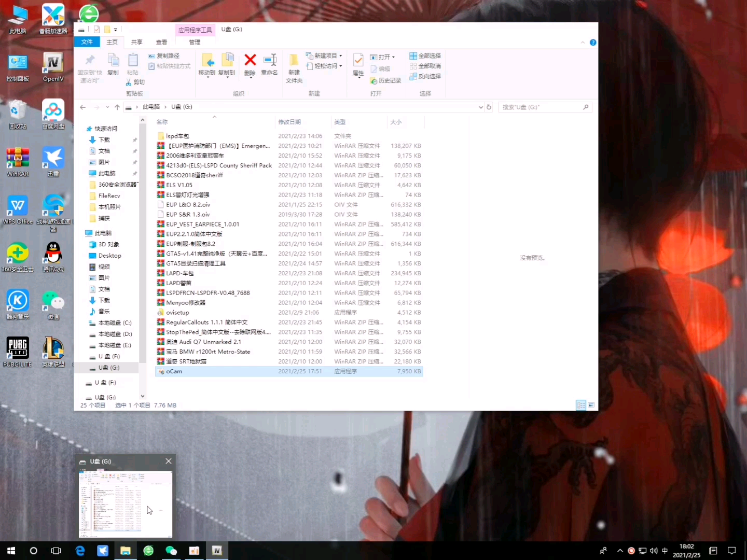The image size is (747, 560).
Task: Refresh the U盘 (G:) folder view
Action: [x=489, y=107]
